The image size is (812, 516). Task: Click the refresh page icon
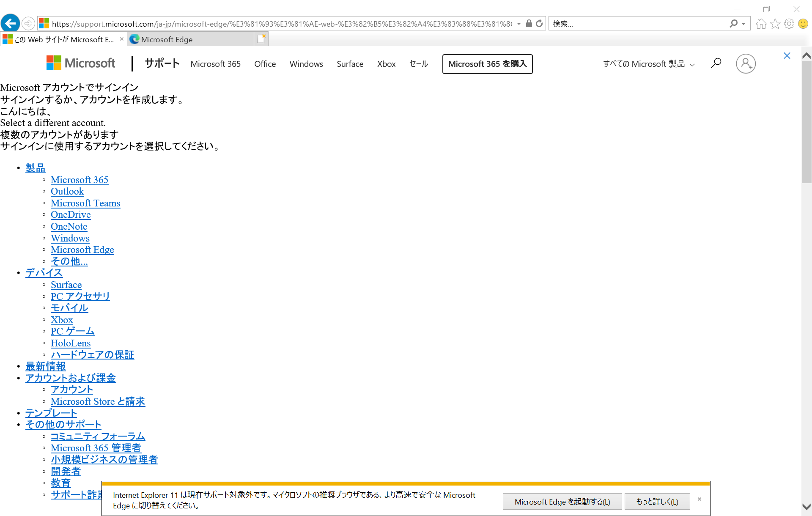[x=539, y=24]
